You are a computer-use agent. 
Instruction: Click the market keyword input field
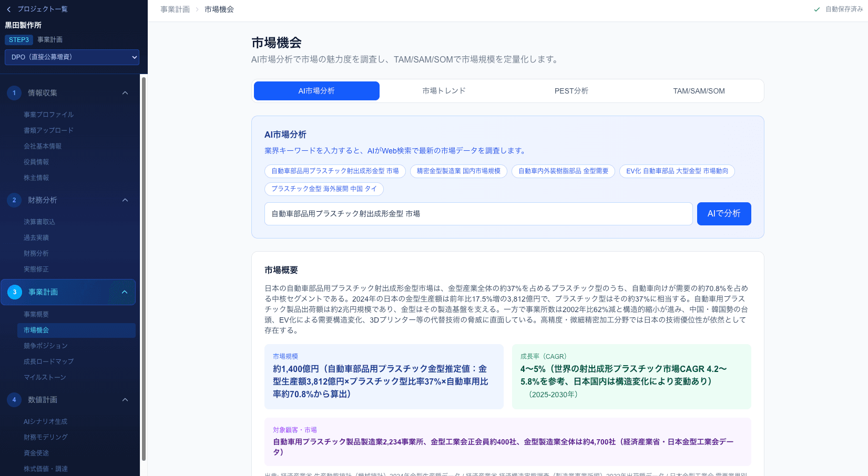pos(478,214)
